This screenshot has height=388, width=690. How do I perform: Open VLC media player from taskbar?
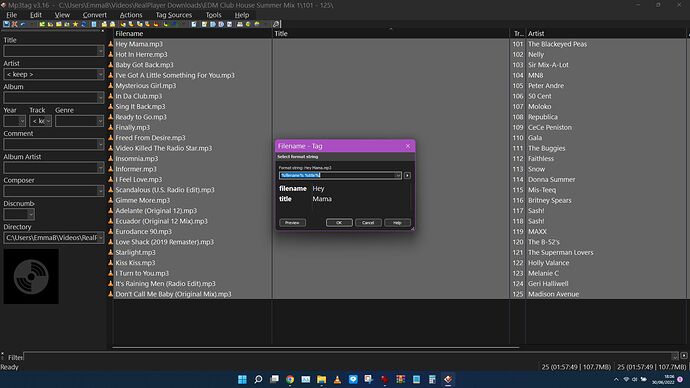(338, 379)
